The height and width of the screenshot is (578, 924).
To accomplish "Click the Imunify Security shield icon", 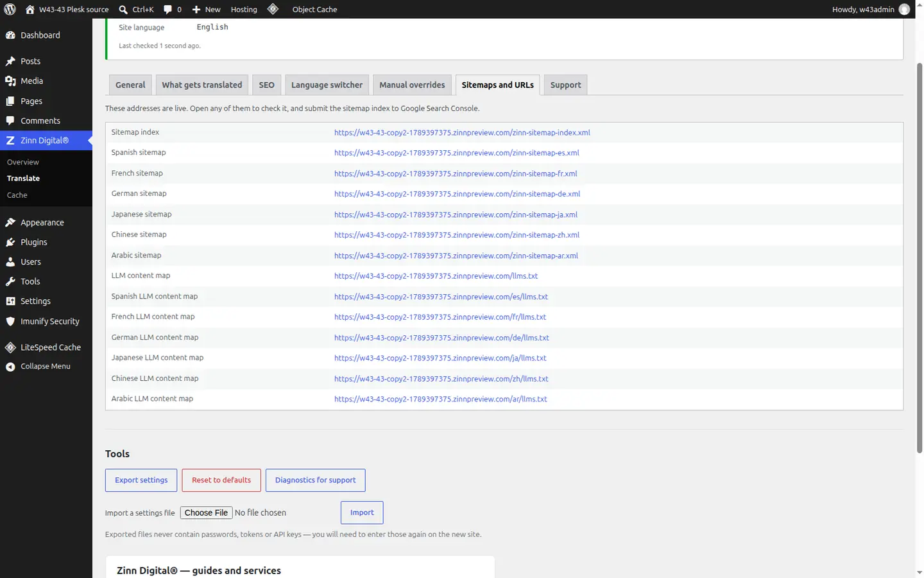I will coord(10,321).
